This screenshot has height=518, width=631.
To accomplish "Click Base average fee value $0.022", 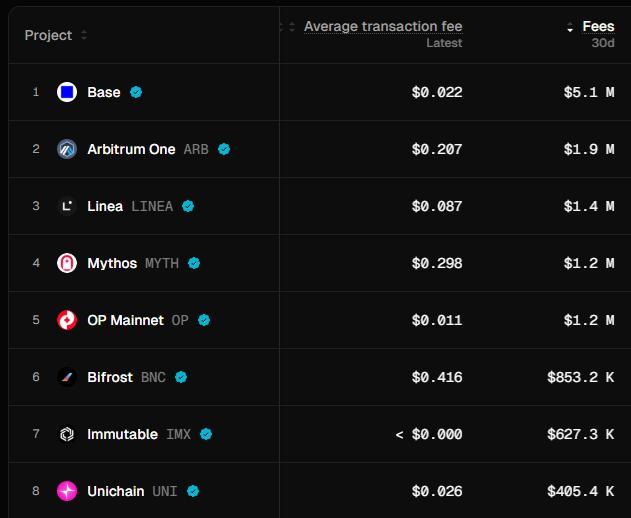I will pyautogui.click(x=437, y=92).
